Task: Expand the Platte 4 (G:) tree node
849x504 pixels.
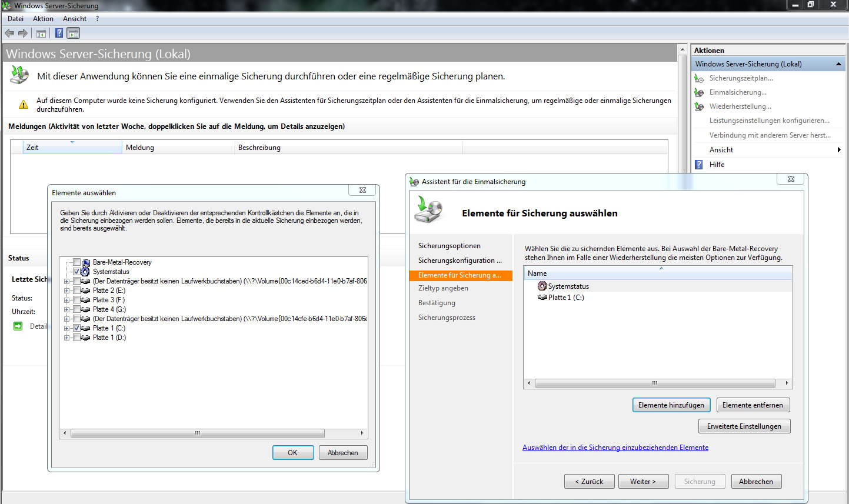Action: (x=66, y=309)
